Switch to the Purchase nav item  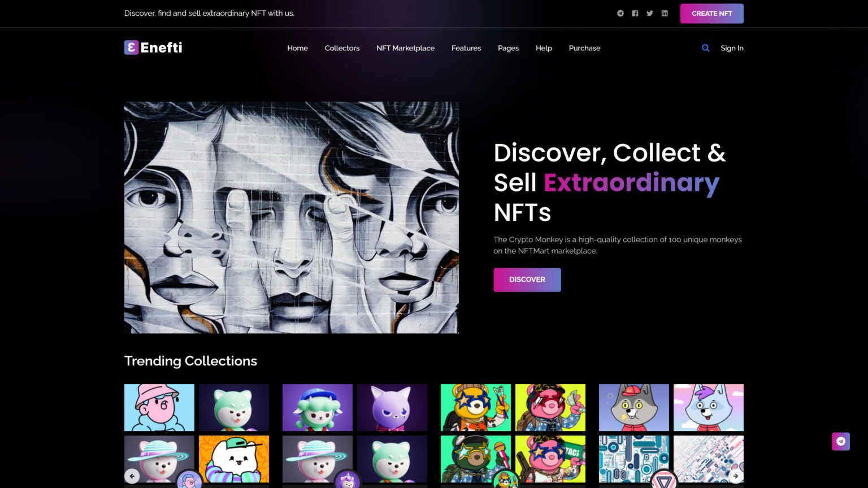(584, 48)
